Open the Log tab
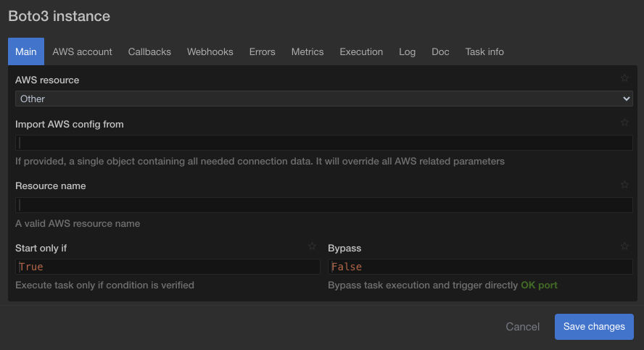The height and width of the screenshot is (350, 644). (x=407, y=51)
